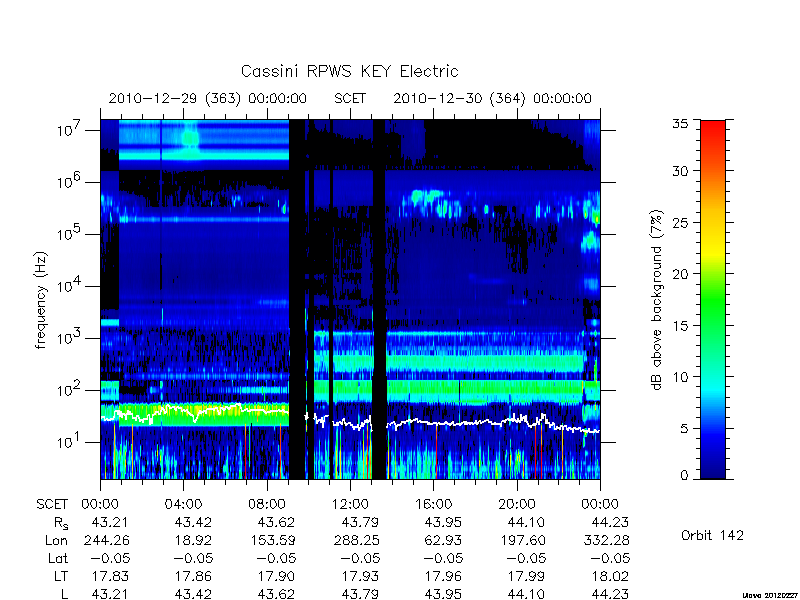Click the Lon value '288.25'

click(357, 540)
